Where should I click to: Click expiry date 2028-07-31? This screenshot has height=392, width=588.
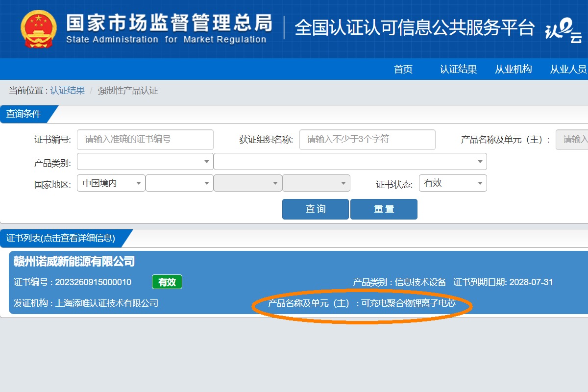tap(531, 282)
